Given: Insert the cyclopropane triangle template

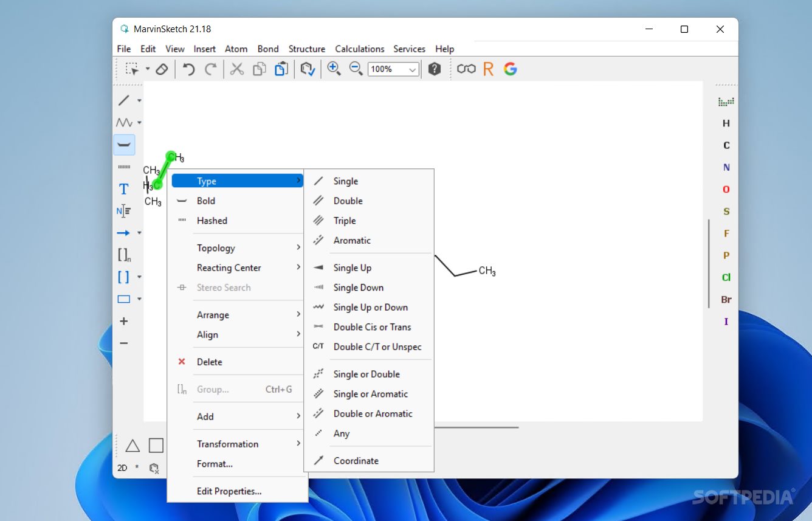Looking at the screenshot, I should [132, 446].
